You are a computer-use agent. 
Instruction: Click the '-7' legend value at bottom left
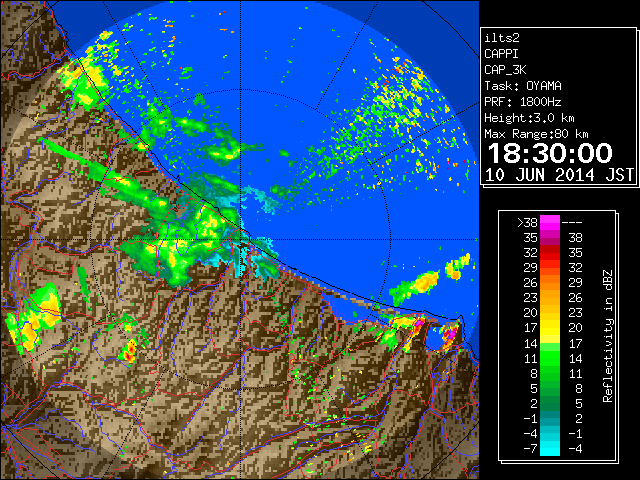pos(530,449)
